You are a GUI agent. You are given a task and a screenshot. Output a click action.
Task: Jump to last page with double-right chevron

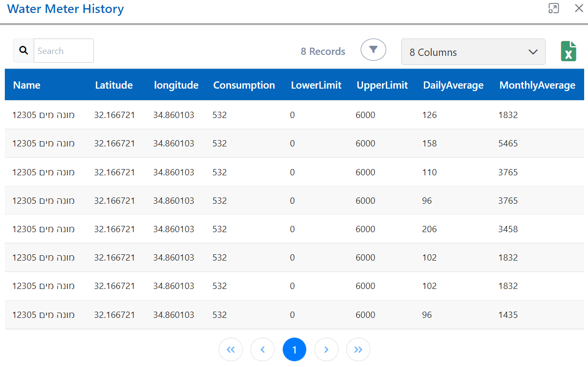(x=358, y=349)
